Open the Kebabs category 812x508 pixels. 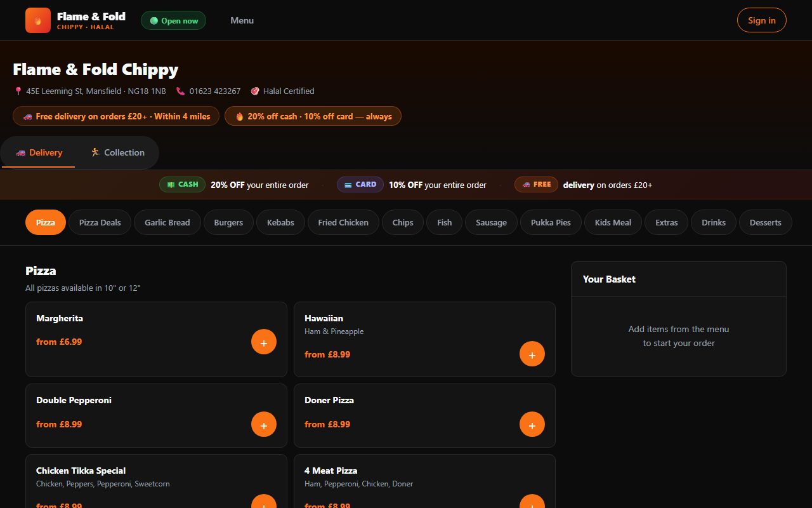(280, 222)
